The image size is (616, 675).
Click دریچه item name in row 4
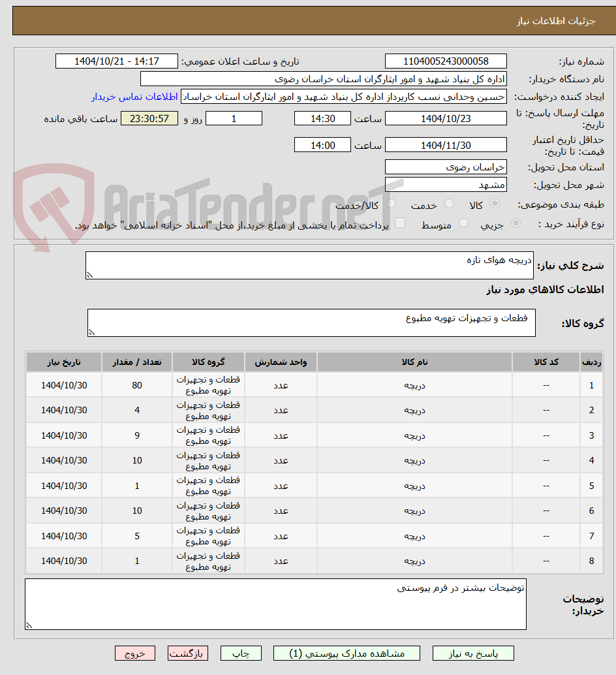(x=414, y=461)
